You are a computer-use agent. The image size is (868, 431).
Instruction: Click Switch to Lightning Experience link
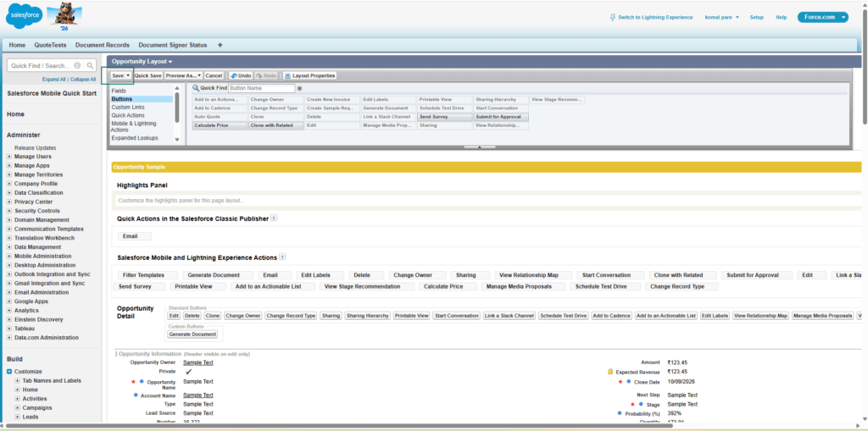[x=655, y=17]
